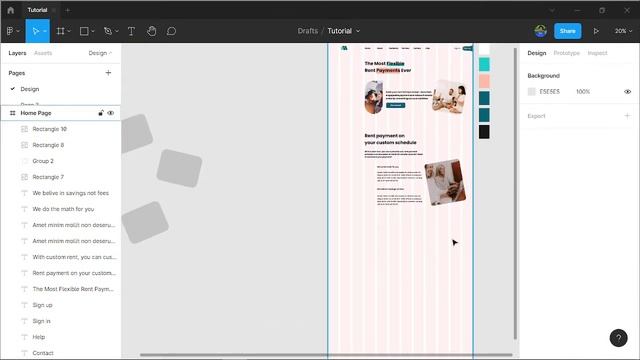Expand shape tools dropdown arrow

93,31
